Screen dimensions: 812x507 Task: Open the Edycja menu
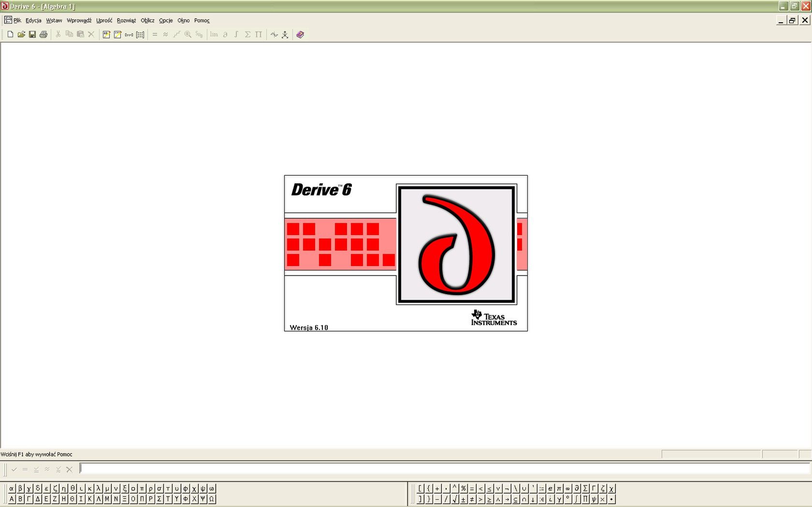[x=33, y=20]
